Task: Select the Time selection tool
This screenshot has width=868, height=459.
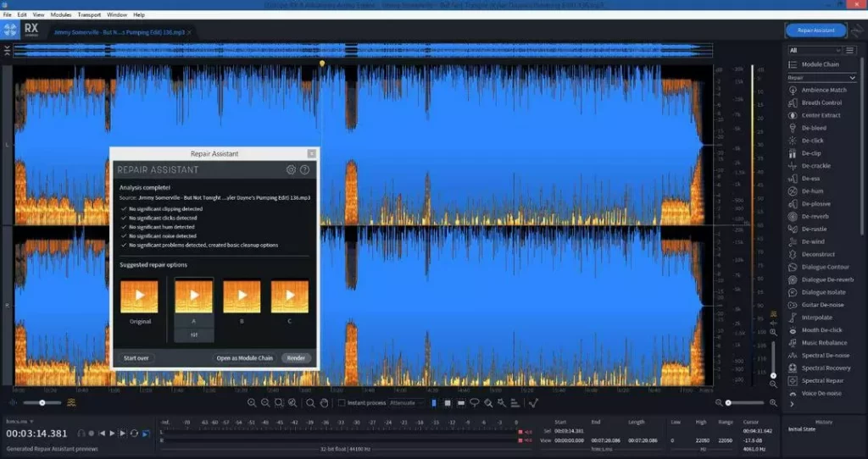Action: [434, 403]
